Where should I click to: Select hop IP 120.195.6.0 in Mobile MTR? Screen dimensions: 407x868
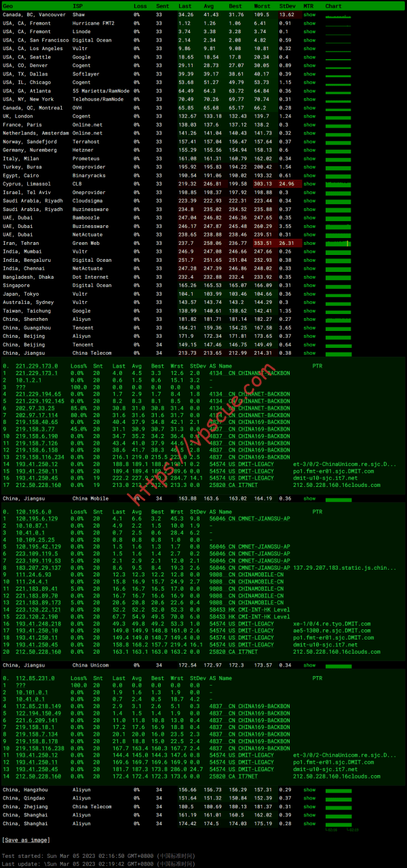(33, 513)
